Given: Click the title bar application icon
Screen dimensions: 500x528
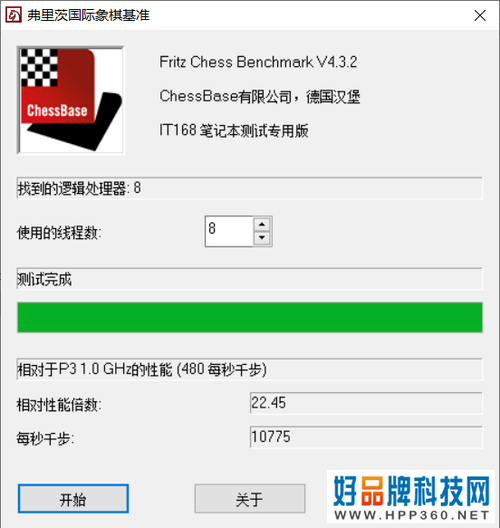Looking at the screenshot, I should coord(14,15).
